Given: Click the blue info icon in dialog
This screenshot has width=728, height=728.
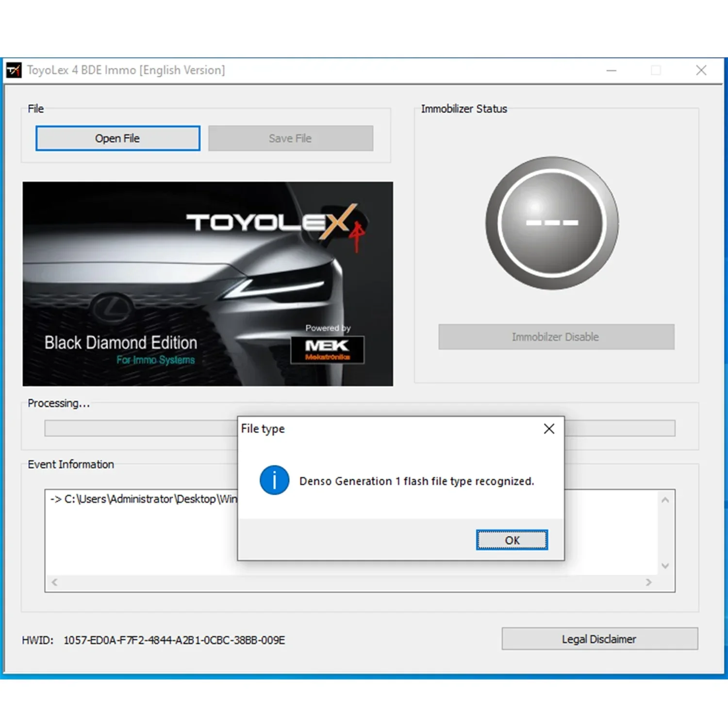Looking at the screenshot, I should (274, 481).
